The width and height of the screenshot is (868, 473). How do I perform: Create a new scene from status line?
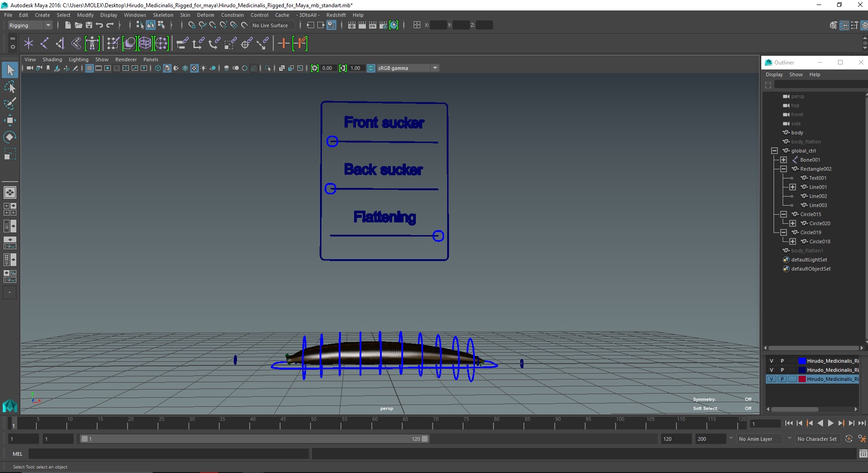pos(68,25)
